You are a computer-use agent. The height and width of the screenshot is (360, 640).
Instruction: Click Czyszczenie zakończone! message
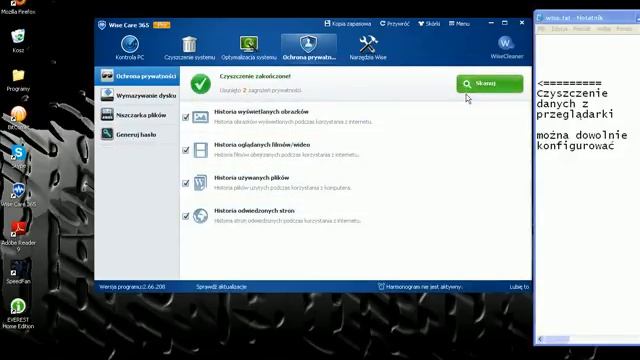coord(255,76)
